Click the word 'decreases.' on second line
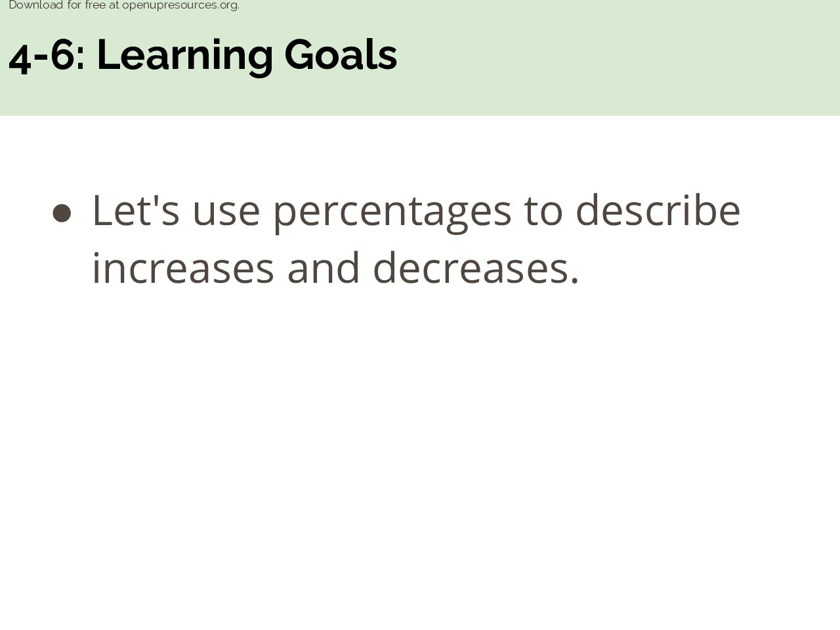Image resolution: width=840 pixels, height=630 pixels. pyautogui.click(x=476, y=268)
